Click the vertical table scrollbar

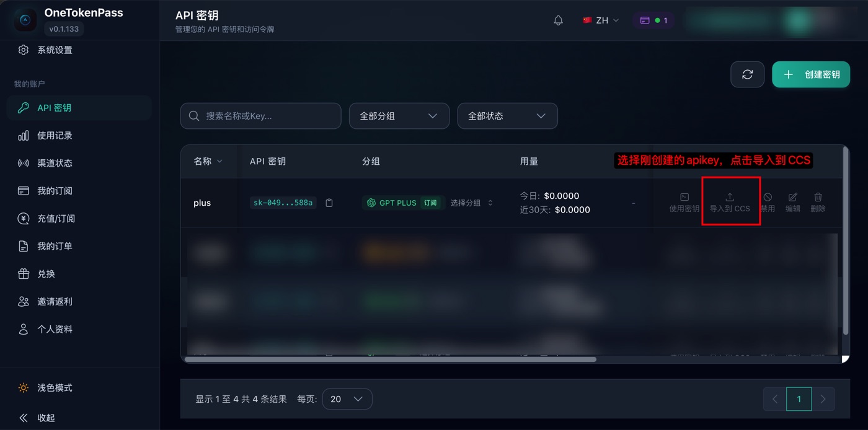[x=846, y=242]
